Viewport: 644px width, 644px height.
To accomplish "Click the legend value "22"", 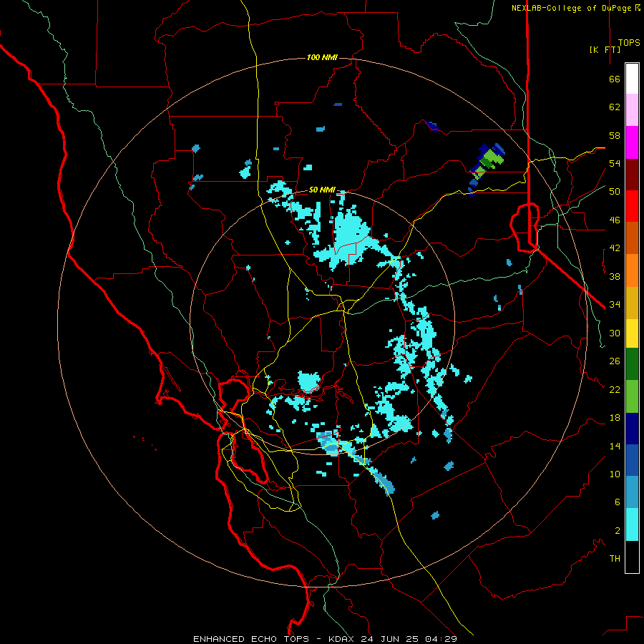I will tap(615, 389).
